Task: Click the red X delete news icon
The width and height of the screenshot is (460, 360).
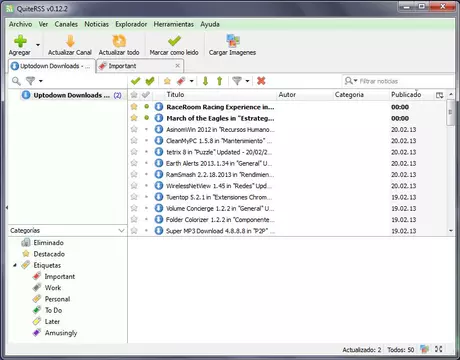Action: [261, 81]
